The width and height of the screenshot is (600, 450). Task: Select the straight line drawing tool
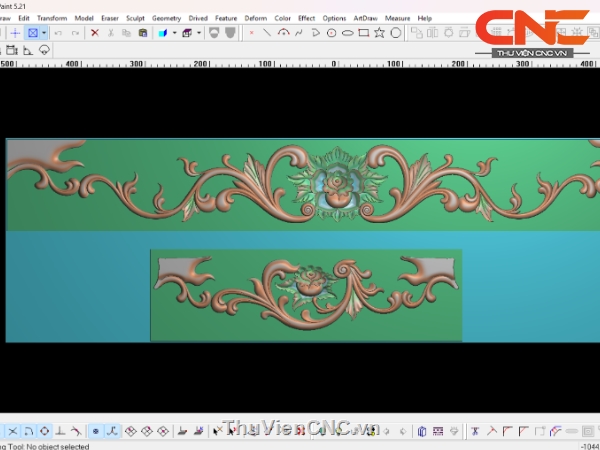pyautogui.click(x=266, y=33)
